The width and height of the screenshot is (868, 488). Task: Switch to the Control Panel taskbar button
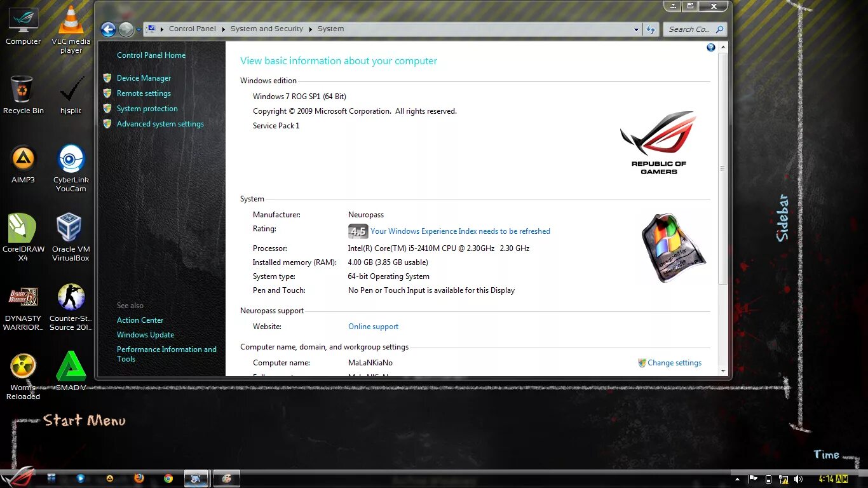(x=196, y=478)
